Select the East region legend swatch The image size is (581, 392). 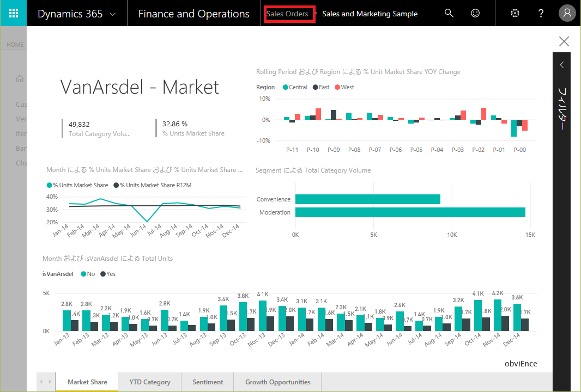[x=316, y=87]
